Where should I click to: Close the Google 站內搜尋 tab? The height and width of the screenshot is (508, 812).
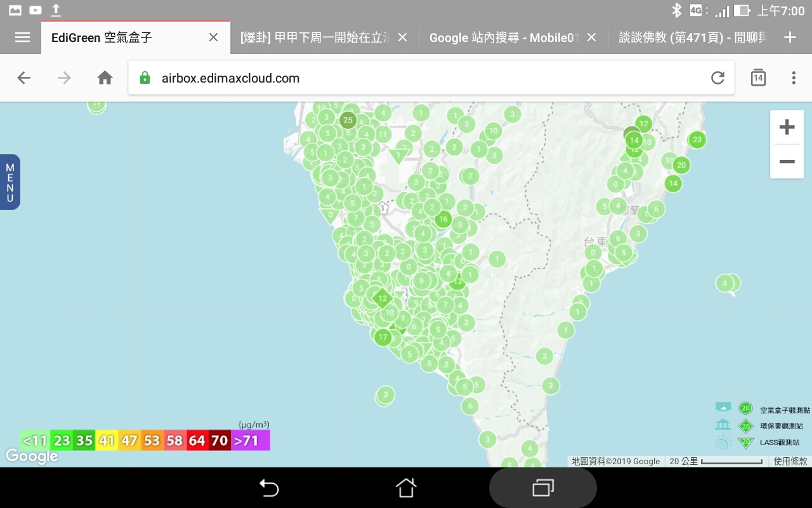[591, 37]
